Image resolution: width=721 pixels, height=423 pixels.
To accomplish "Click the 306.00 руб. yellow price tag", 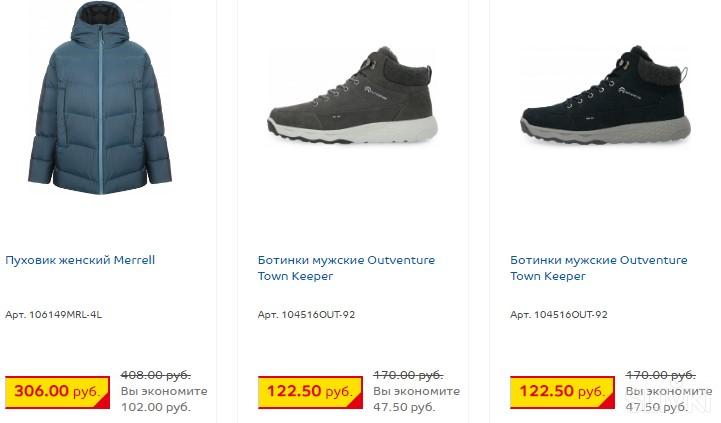I will pos(56,391).
